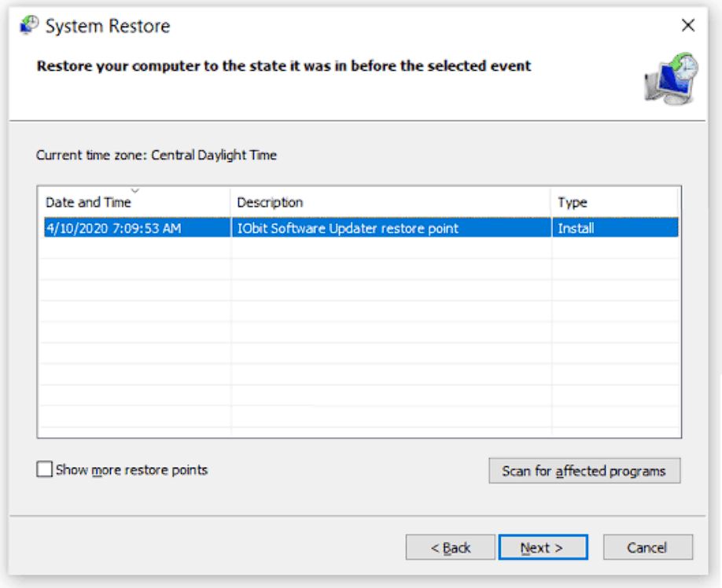Image resolution: width=722 pixels, height=588 pixels.
Task: Close the System Restore dialog
Action: pyautogui.click(x=688, y=25)
